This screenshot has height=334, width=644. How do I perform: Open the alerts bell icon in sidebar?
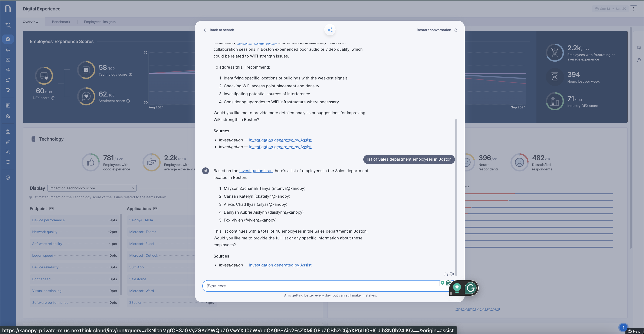8,49
